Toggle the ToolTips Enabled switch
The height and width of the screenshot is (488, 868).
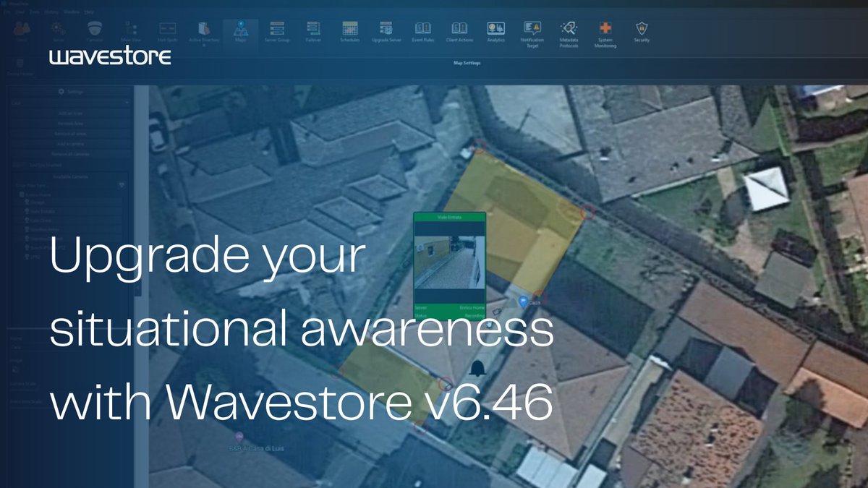[x=17, y=165]
